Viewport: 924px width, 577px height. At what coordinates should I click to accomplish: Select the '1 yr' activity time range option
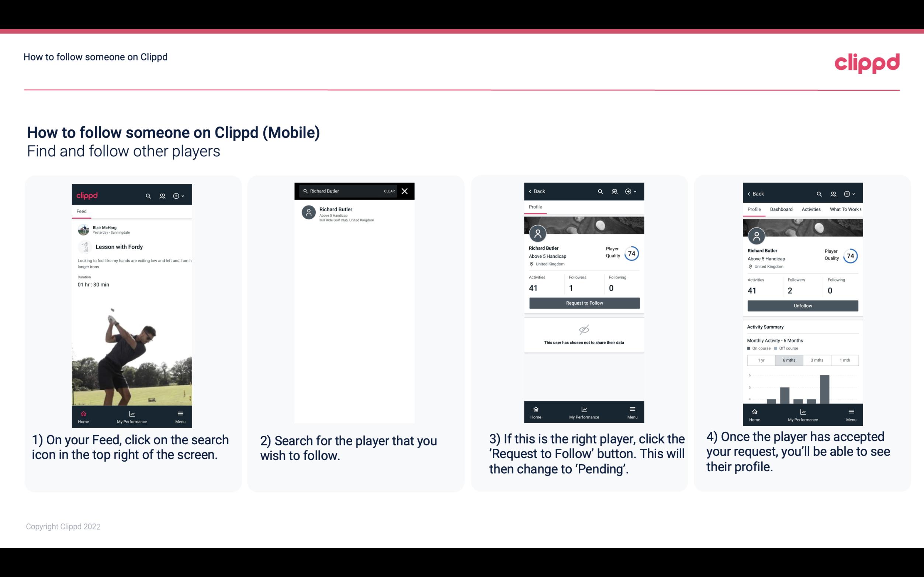761,360
